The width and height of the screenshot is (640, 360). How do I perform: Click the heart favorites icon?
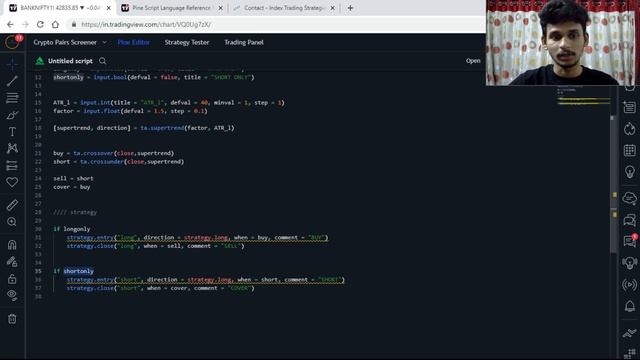pyautogui.click(x=12, y=182)
